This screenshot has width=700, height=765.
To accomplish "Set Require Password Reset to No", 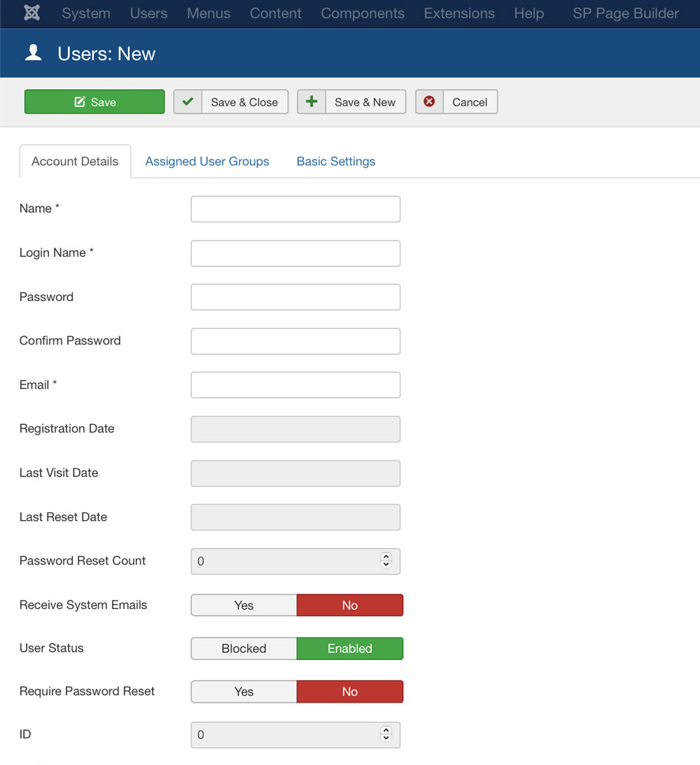I will pos(350,692).
